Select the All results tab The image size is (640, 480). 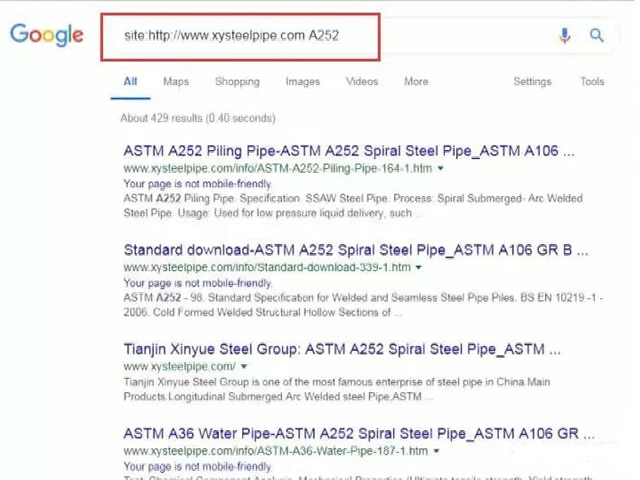130,82
